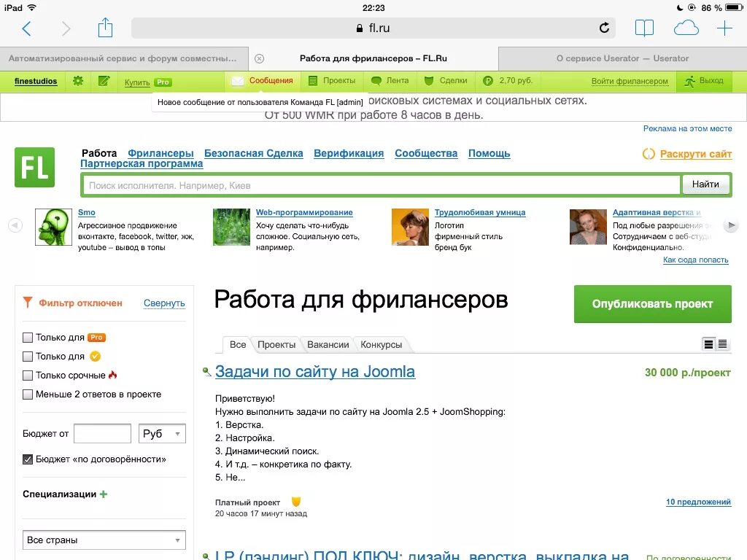Close the current FL.Ru tab
747x560 pixels.
tap(259, 58)
